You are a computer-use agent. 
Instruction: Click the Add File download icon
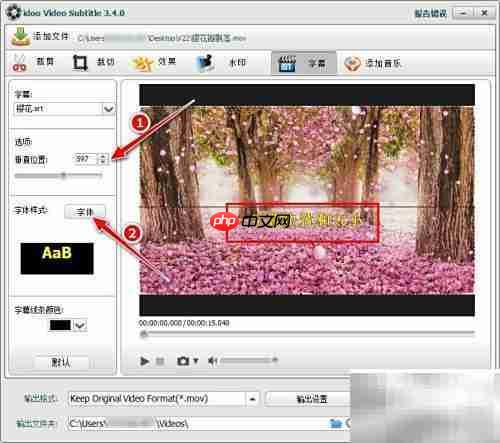pos(21,37)
